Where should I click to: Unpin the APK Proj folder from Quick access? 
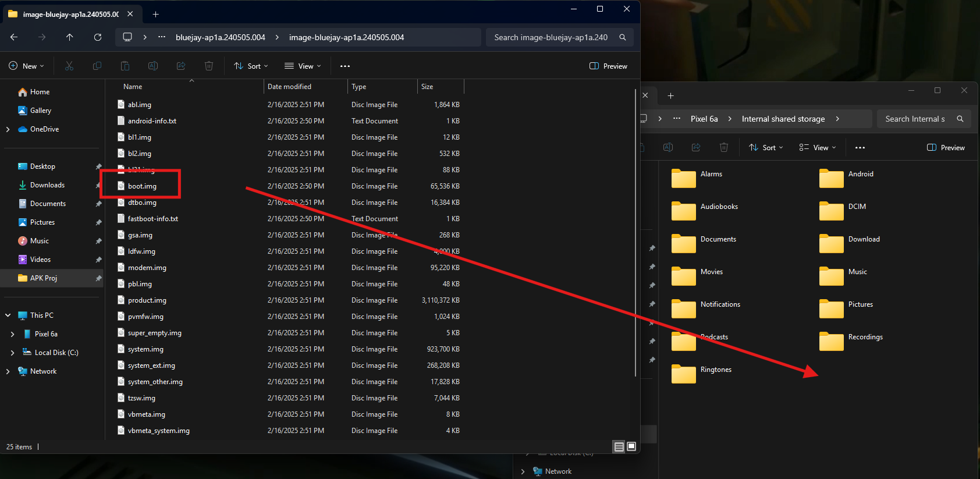pos(98,278)
